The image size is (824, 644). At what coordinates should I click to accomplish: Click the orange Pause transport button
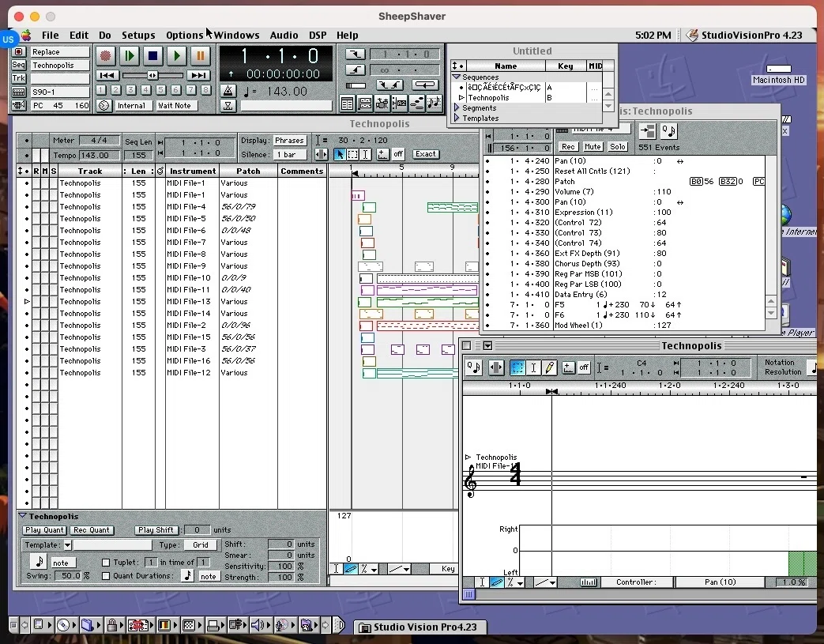tap(200, 55)
